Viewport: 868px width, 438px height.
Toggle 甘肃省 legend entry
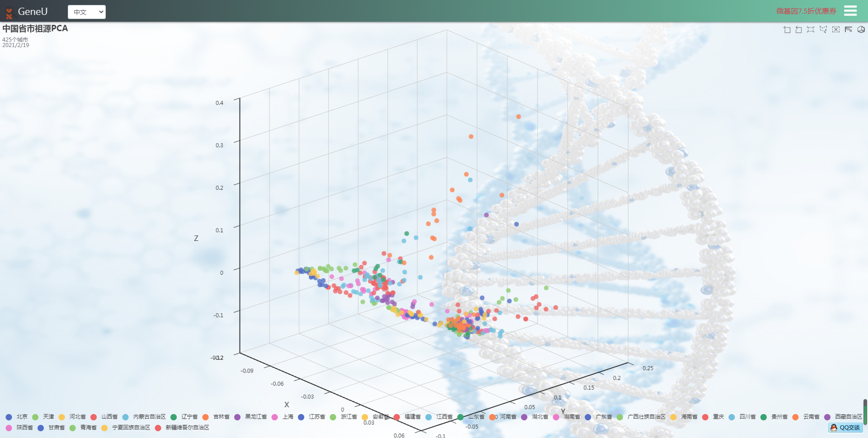coord(51,428)
